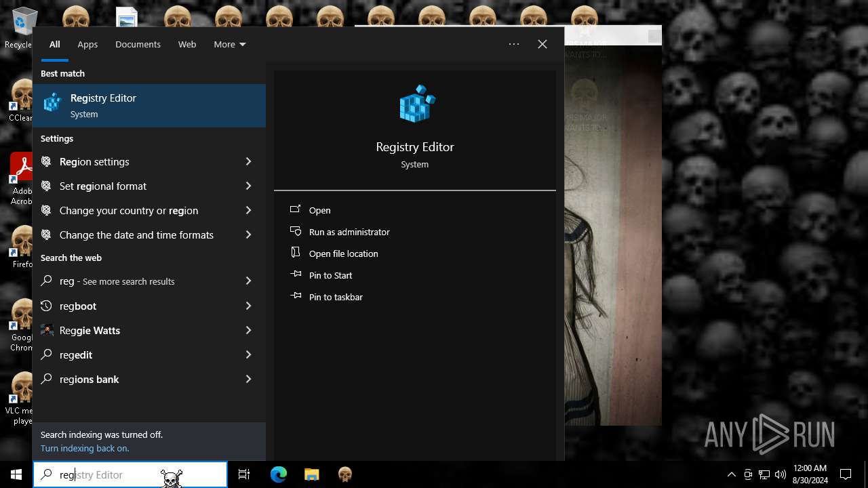Open Registry Editor best match result
868x488 pixels.
(149, 106)
